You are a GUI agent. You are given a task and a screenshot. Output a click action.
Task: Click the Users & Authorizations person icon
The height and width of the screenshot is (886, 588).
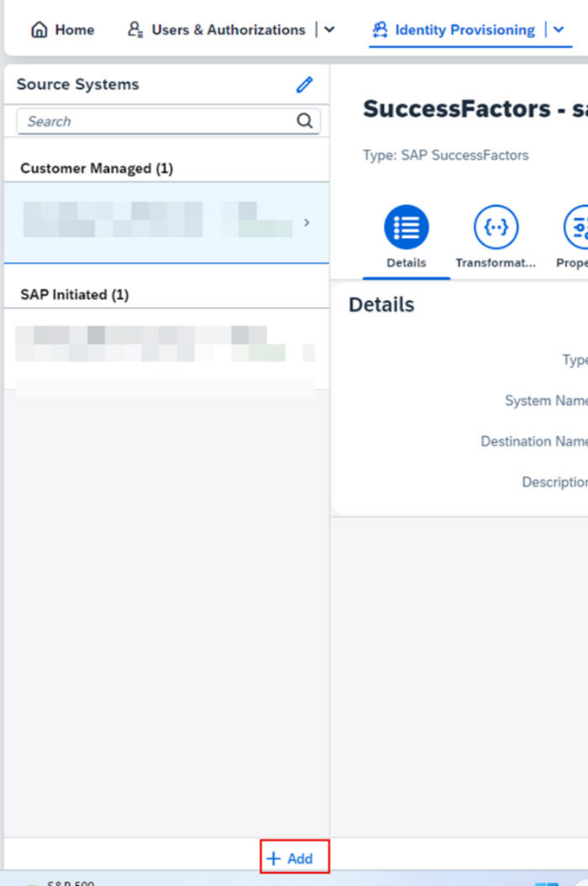135,30
